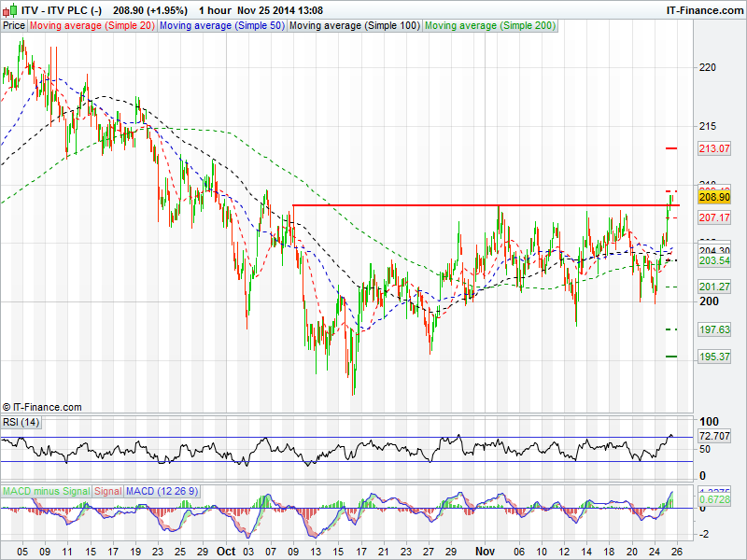The image size is (747, 560).
Task: Click the red Signal legend label
Action: [x=107, y=491]
